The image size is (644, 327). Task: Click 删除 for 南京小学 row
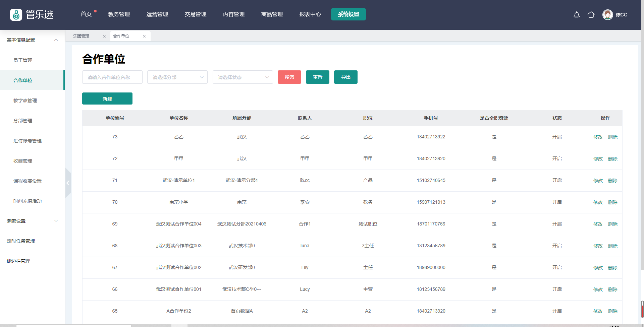(x=612, y=202)
